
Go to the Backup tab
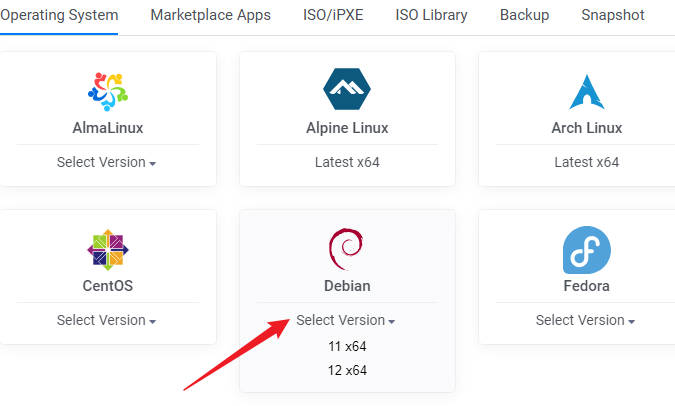(x=524, y=15)
